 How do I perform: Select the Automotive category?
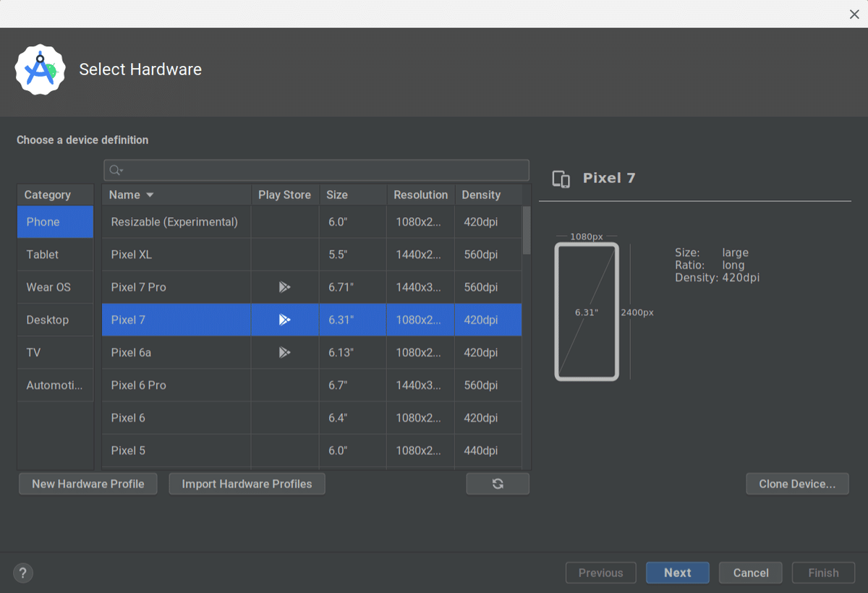(55, 385)
